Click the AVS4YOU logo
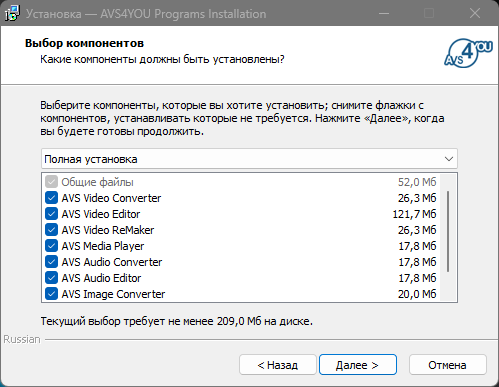 468,53
